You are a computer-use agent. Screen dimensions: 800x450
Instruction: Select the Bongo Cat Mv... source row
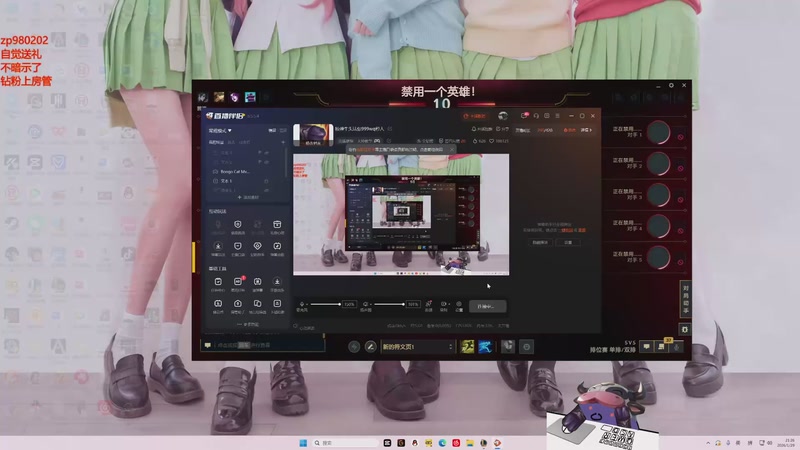(246, 171)
